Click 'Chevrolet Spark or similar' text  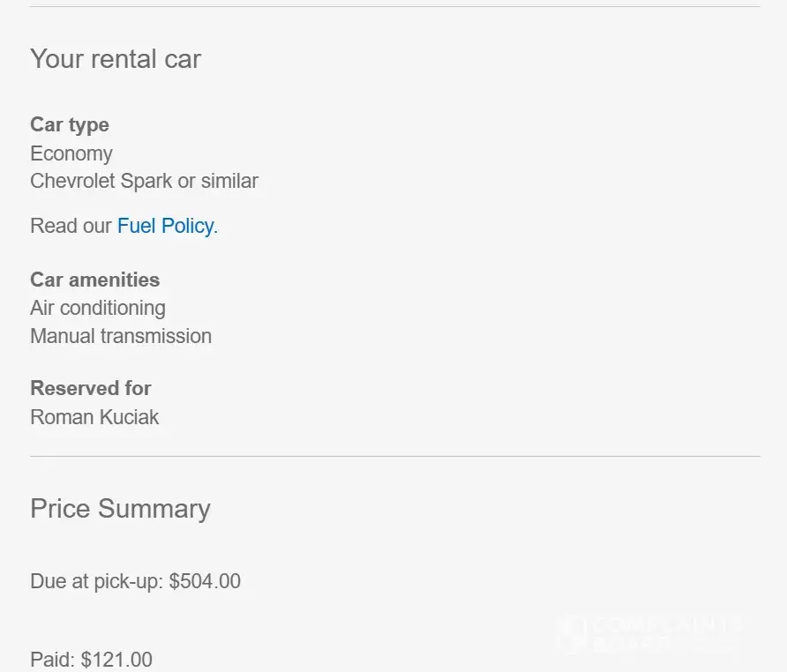tap(144, 181)
